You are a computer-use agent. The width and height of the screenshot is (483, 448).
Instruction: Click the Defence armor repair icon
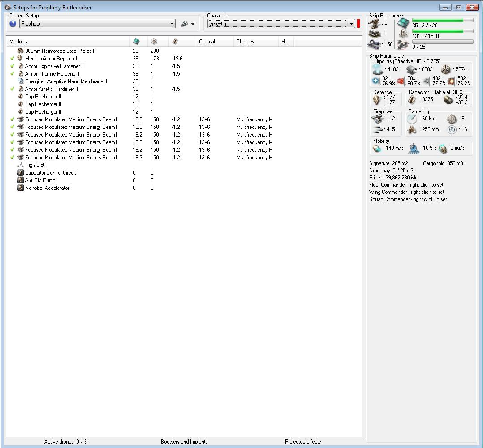click(x=377, y=100)
